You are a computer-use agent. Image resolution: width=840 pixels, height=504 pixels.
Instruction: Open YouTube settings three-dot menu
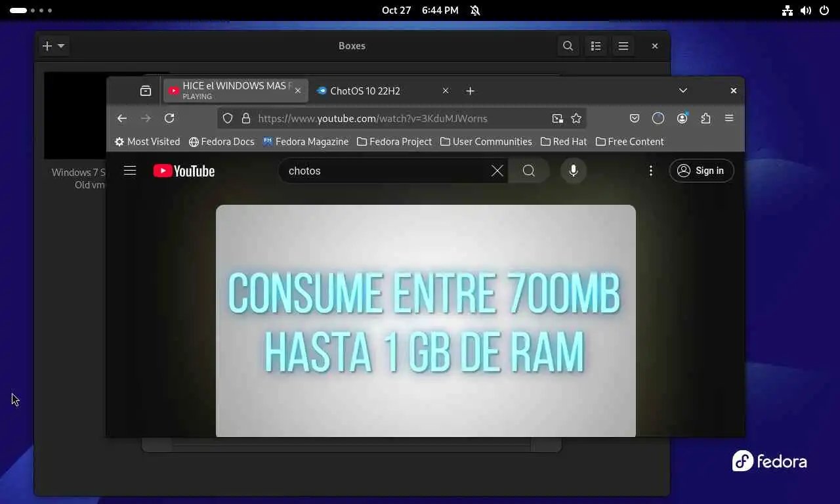pos(651,171)
